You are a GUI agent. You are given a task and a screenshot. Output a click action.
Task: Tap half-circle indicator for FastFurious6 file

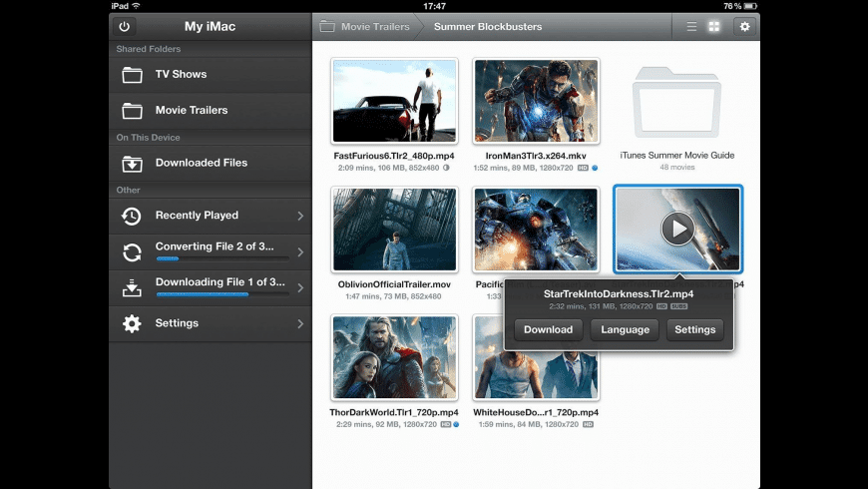[446, 168]
